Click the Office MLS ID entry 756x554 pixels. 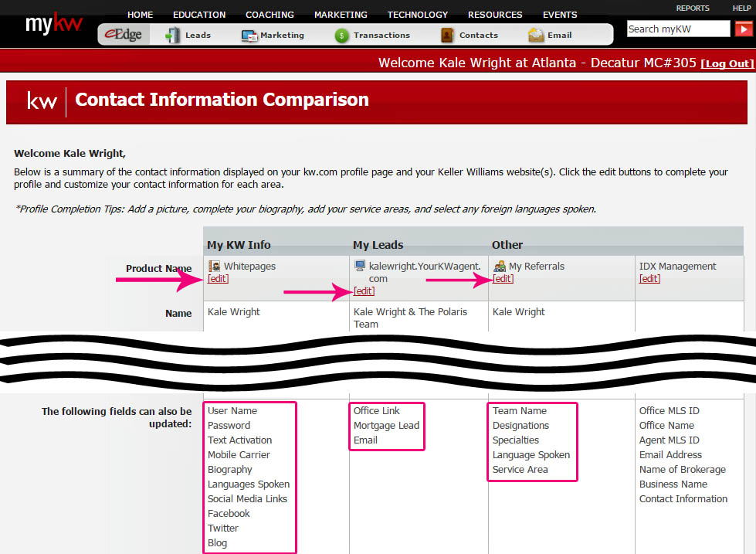pos(670,411)
